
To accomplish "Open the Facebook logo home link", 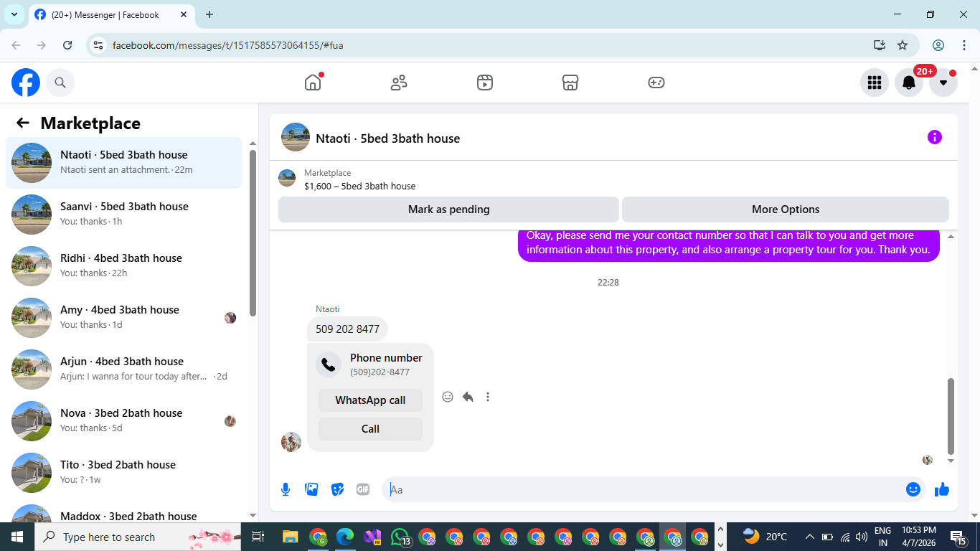I will (x=26, y=83).
